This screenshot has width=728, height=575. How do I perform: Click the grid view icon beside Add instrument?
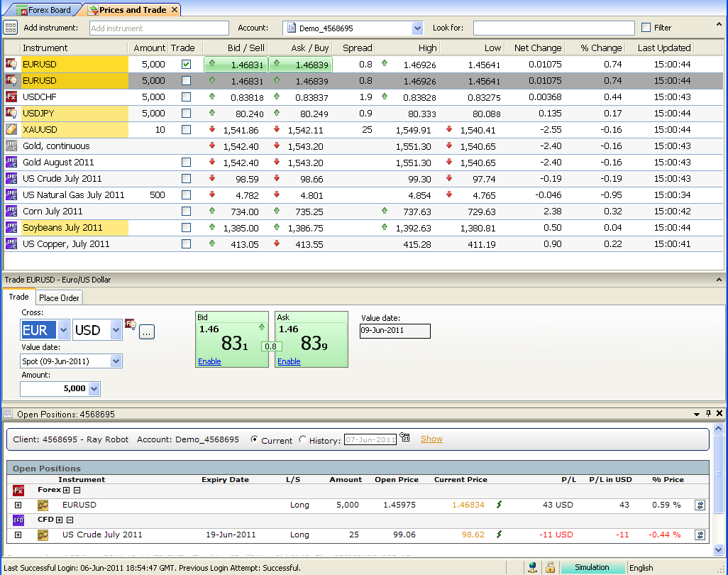[x=10, y=28]
